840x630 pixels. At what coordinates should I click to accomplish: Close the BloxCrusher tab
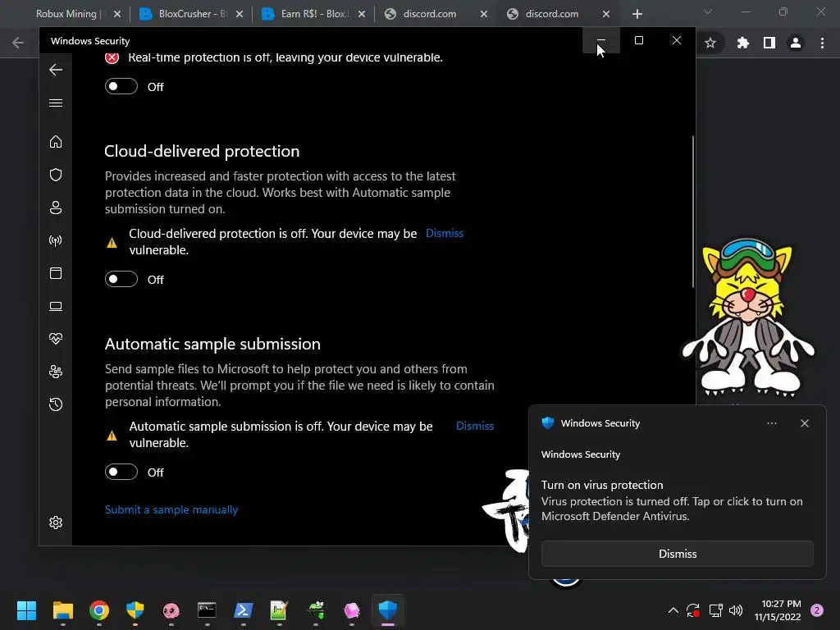240,14
